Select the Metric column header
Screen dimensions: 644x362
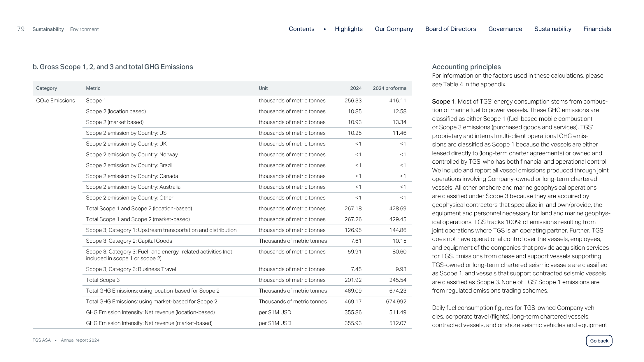pyautogui.click(x=93, y=88)
